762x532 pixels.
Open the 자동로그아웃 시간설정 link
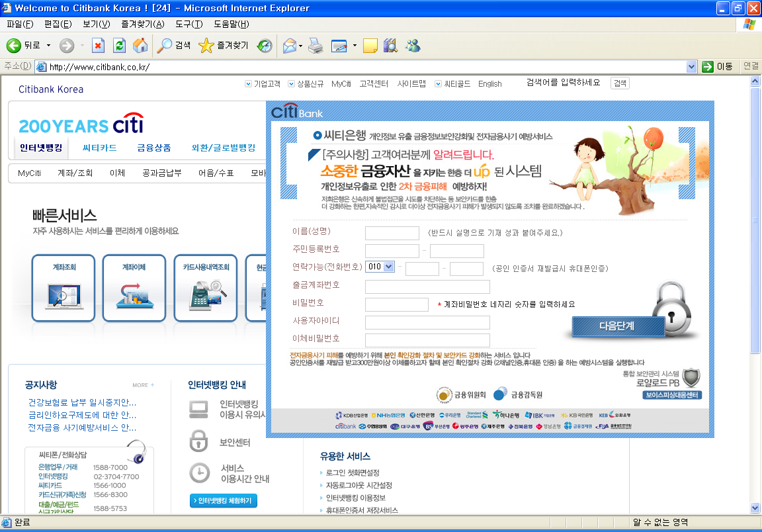[359, 485]
